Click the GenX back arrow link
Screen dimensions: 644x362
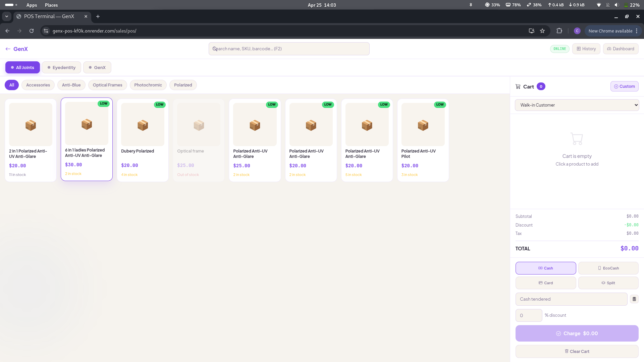pyautogui.click(x=16, y=49)
